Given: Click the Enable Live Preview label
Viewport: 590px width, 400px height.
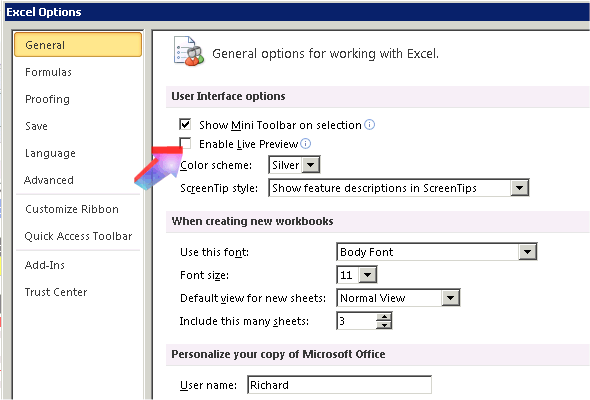Looking at the screenshot, I should tap(248, 144).
